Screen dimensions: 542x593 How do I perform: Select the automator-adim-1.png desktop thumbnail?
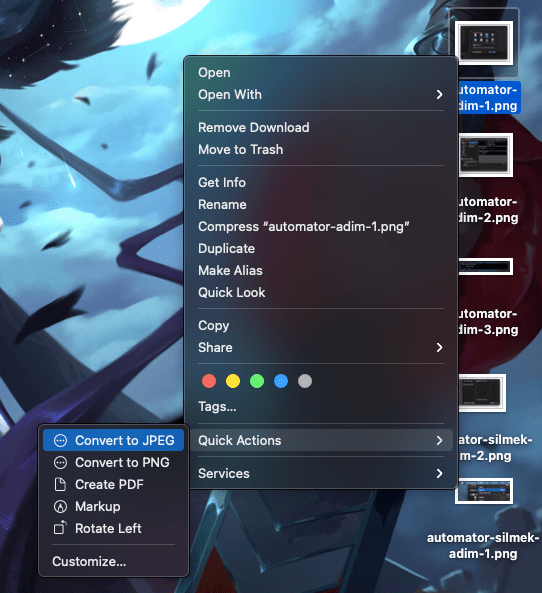point(484,43)
